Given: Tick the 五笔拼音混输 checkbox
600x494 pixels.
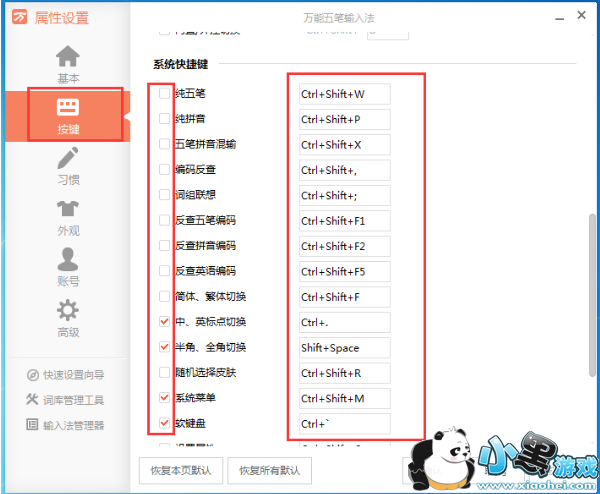Looking at the screenshot, I should (x=164, y=144).
